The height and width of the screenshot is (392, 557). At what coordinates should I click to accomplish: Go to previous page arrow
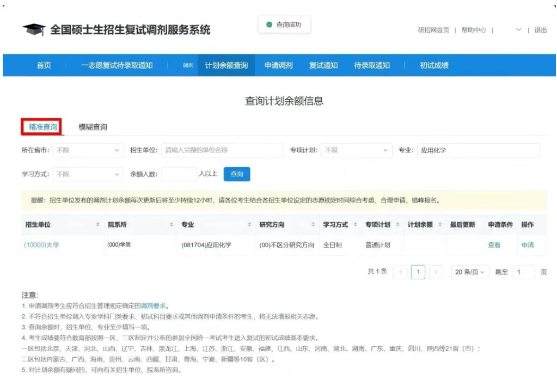(x=400, y=272)
